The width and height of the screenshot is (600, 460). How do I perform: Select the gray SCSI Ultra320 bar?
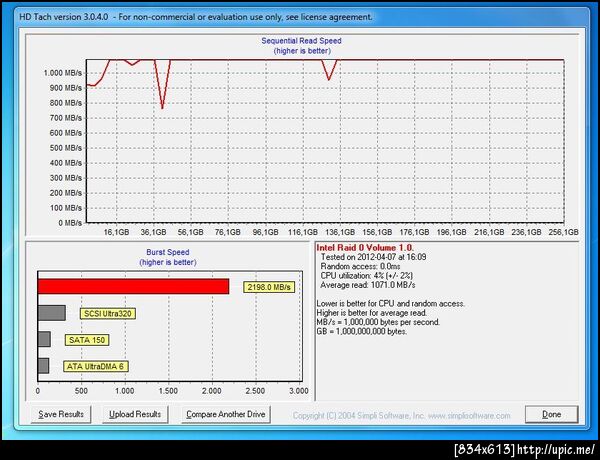(x=52, y=313)
